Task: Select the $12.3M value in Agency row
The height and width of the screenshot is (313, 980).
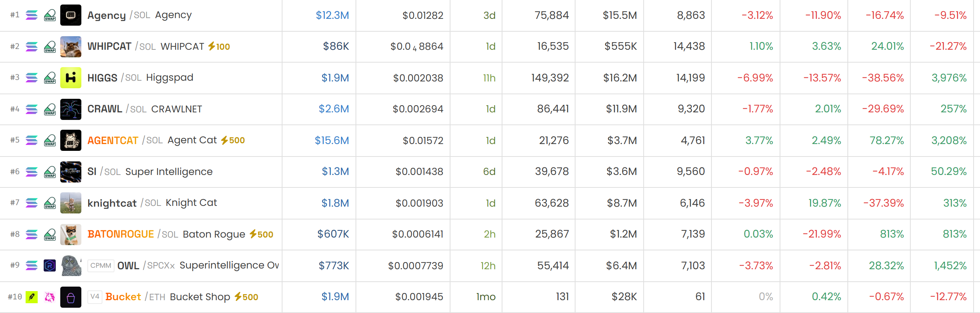Action: (x=332, y=15)
